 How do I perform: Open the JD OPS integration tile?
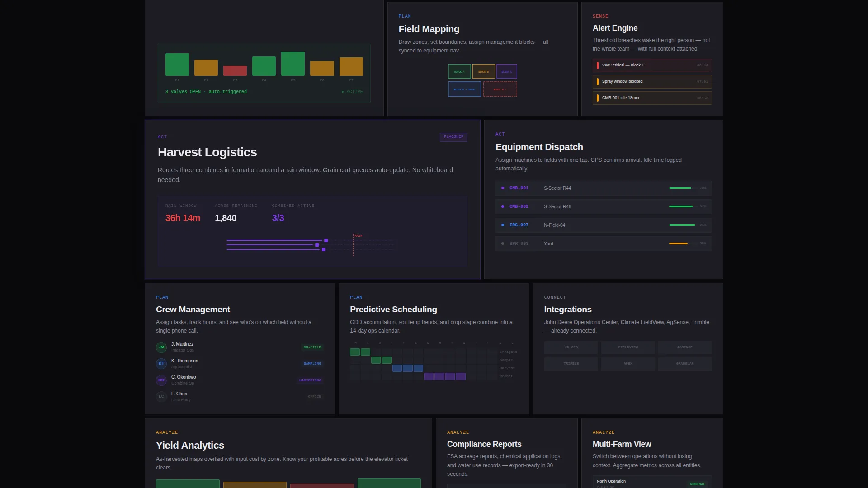coord(571,347)
